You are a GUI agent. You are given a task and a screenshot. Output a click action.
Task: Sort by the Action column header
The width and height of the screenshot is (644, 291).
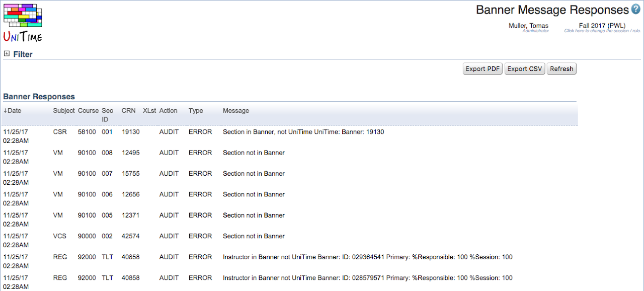pyautogui.click(x=169, y=111)
